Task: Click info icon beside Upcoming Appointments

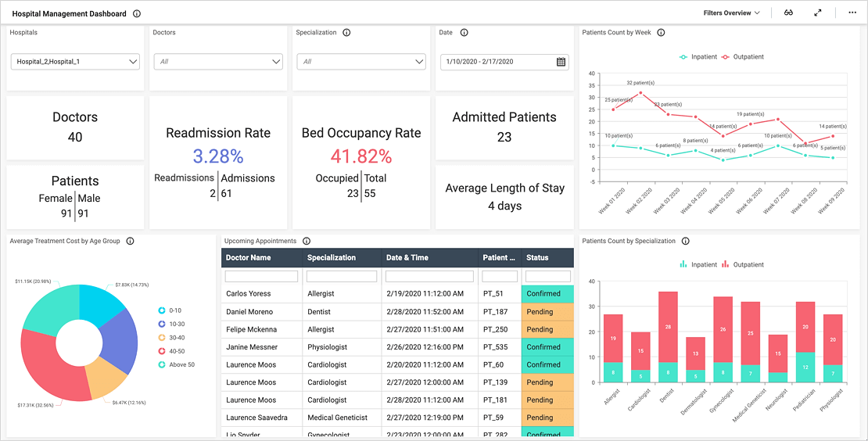Action: [x=307, y=242]
